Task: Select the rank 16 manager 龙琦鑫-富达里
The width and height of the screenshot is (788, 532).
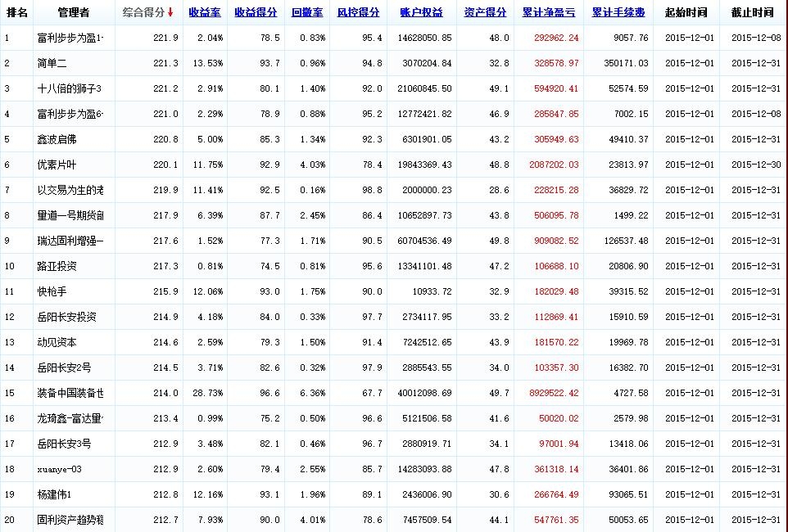Action: 70,418
